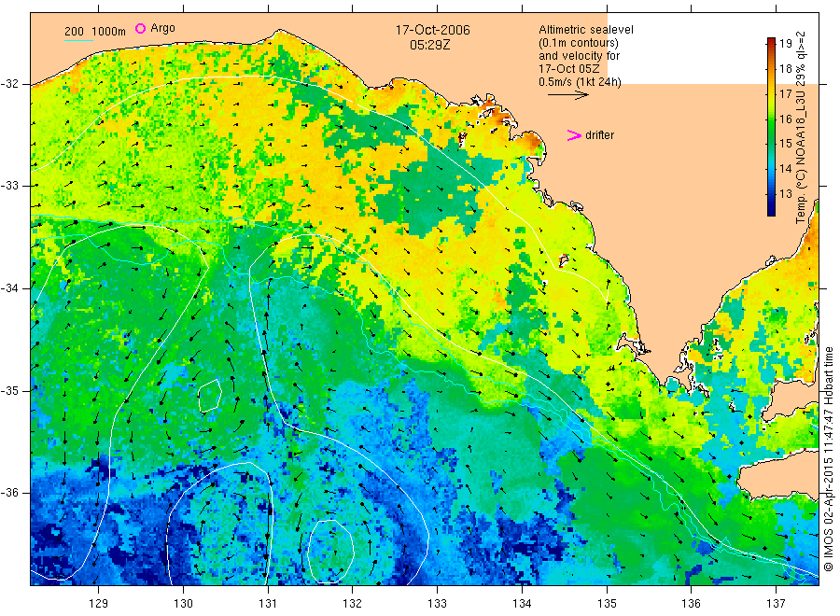Click the '0.5m/s (1kt 24h)' scale text
840x616 pixels.
(x=580, y=82)
